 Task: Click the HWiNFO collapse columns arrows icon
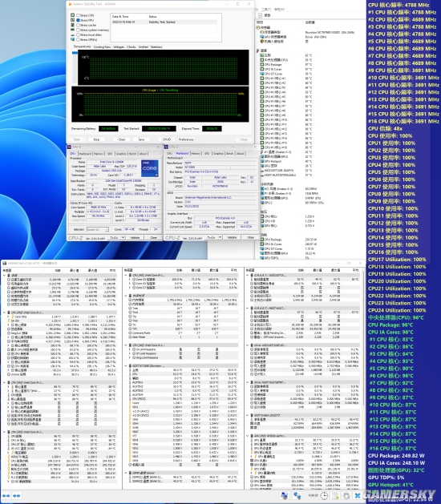(16, 496)
